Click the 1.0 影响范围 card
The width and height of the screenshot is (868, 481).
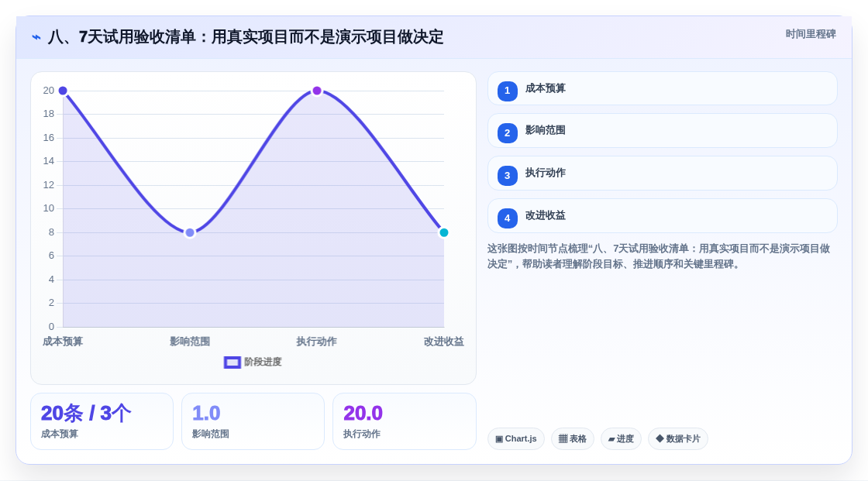click(x=253, y=421)
